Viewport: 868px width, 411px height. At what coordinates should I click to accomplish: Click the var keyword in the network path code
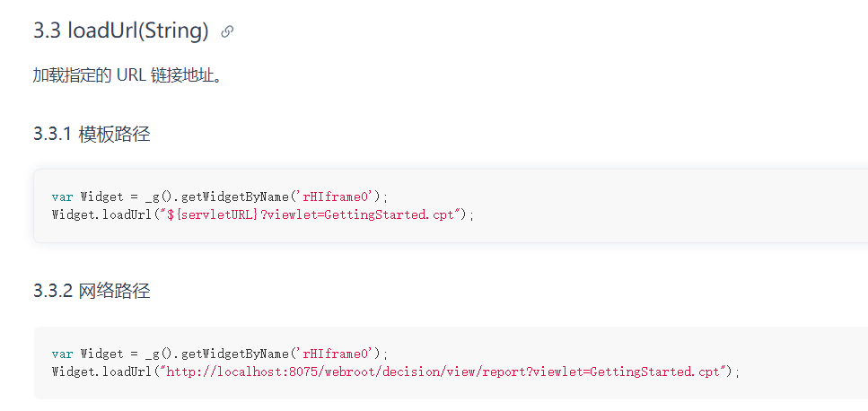tap(63, 354)
